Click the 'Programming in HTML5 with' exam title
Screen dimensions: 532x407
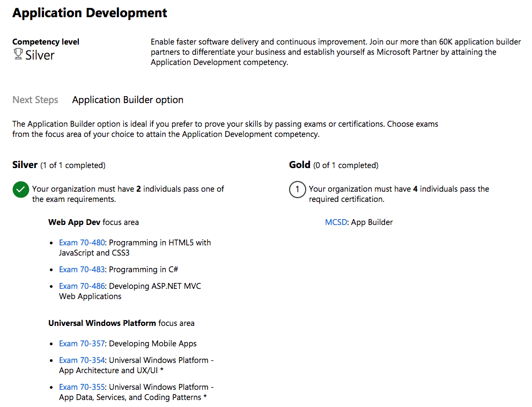pyautogui.click(x=160, y=243)
